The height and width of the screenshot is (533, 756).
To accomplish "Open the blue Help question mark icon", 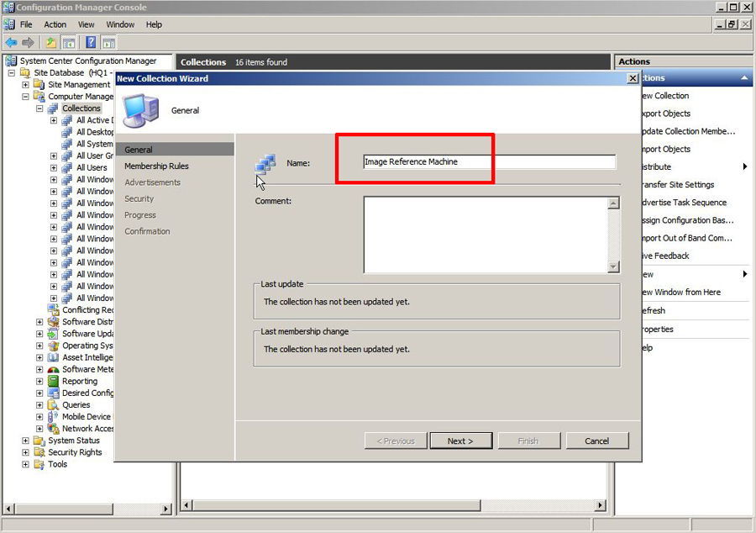I will pos(91,42).
